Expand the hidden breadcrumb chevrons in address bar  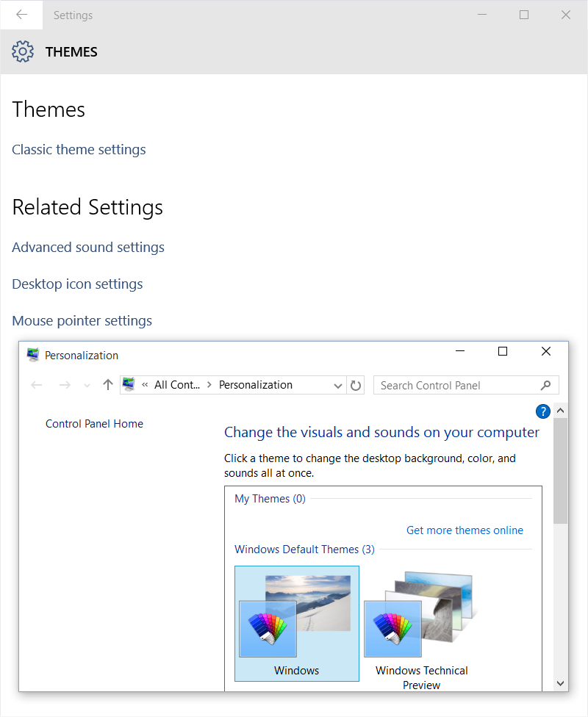(145, 385)
